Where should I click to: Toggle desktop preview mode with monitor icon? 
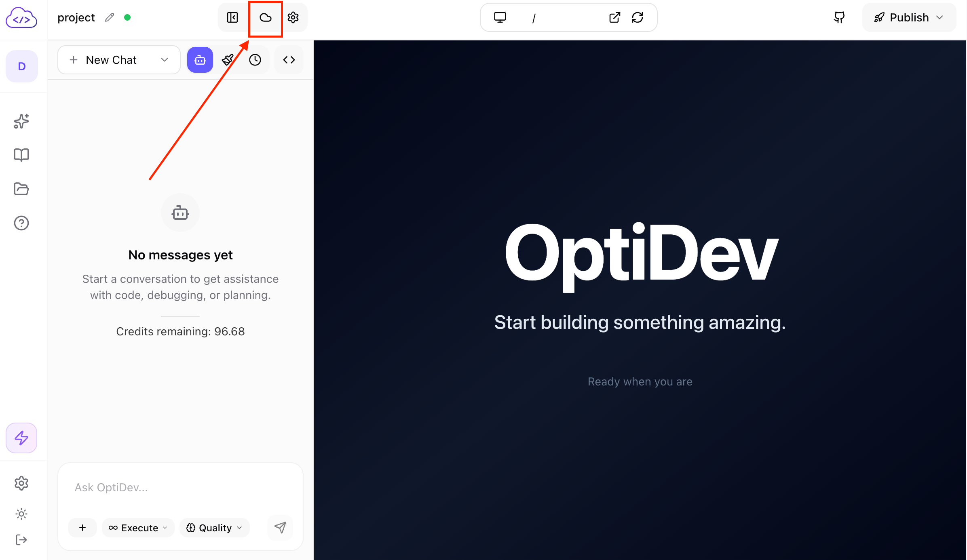click(x=501, y=17)
